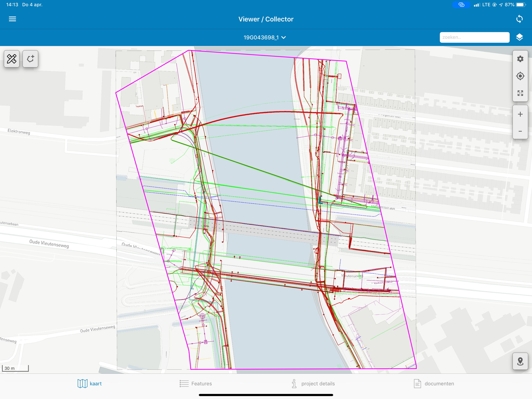
Task: Switch to the Features tab
Action: pyautogui.click(x=196, y=384)
